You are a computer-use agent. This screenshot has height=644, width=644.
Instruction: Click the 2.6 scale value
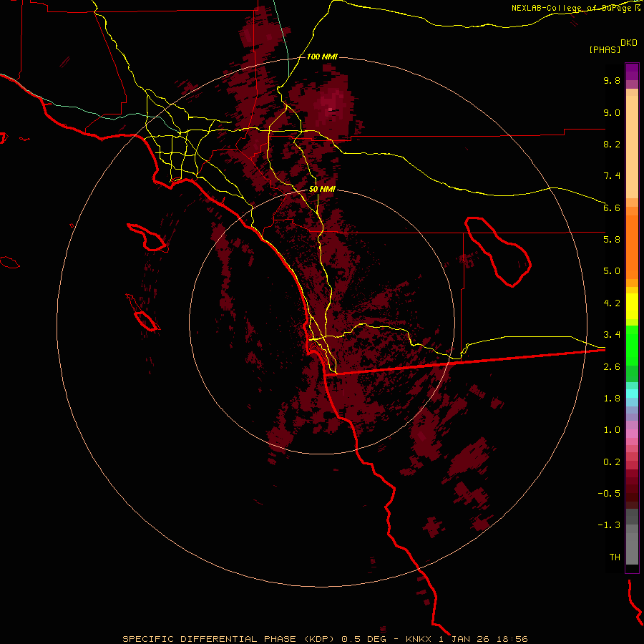(612, 367)
